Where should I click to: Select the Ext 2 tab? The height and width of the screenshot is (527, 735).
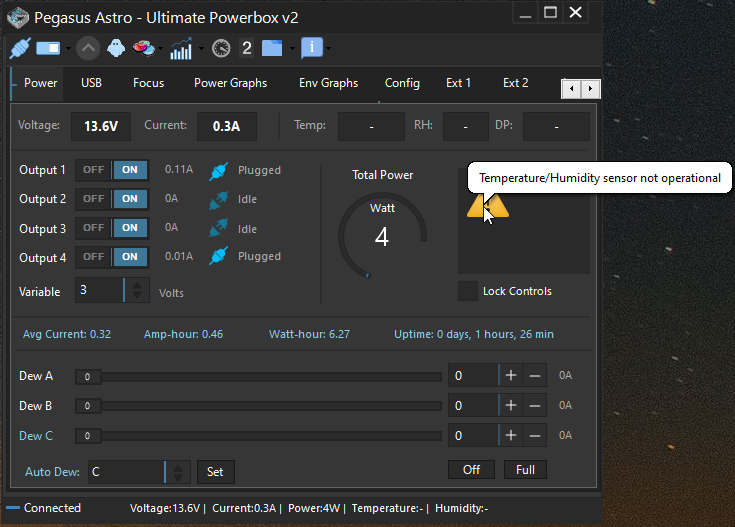515,83
